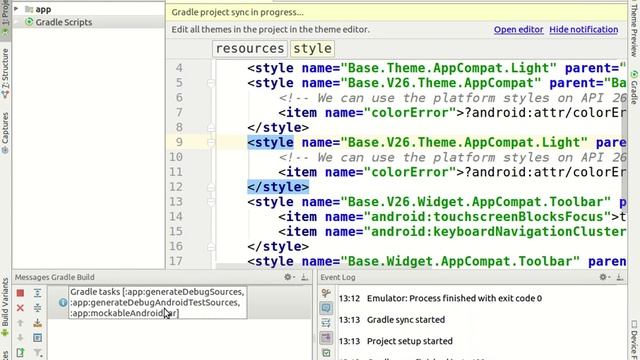Viewport: 640px width, 360px height.
Task: Open the Theme Preview side tab
Action: (634, 29)
